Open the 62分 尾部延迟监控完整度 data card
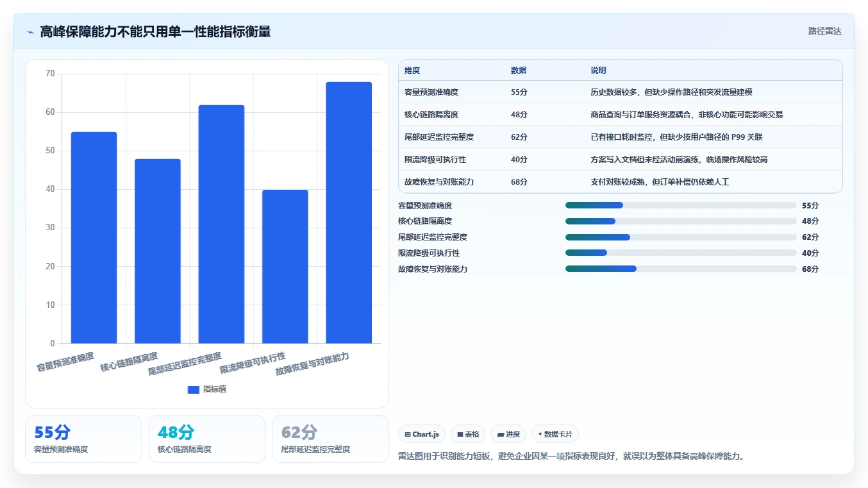868x488 pixels. click(x=330, y=439)
